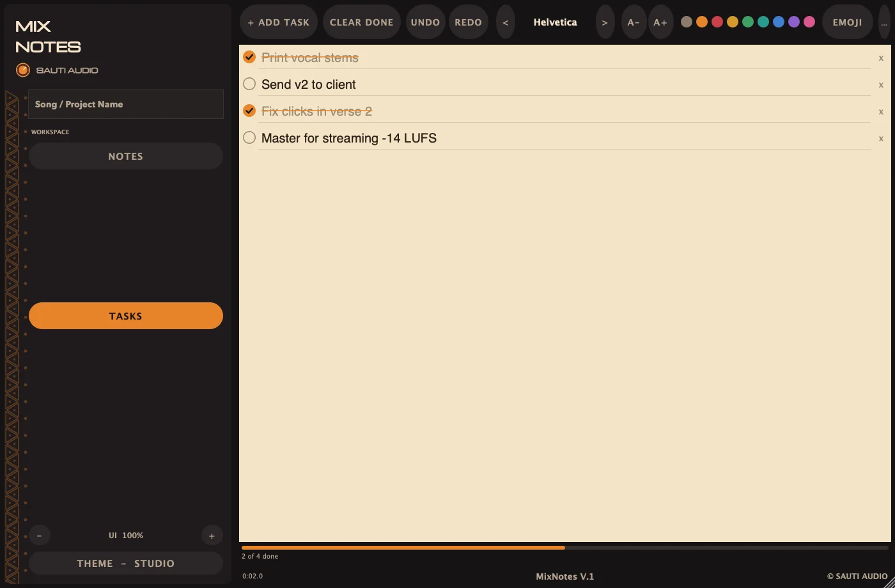Mark 'Send v2 to client' as done
Viewport: 895px width, 588px height.
(249, 84)
